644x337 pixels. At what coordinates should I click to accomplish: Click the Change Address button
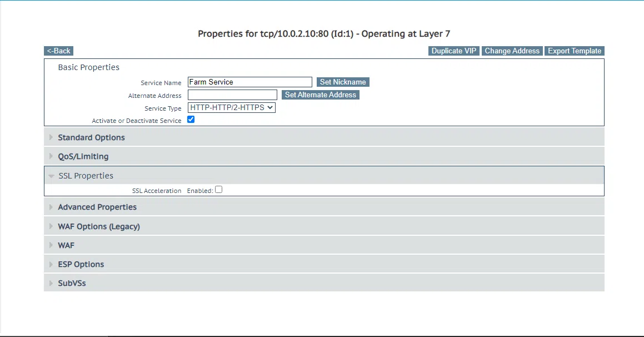click(512, 51)
